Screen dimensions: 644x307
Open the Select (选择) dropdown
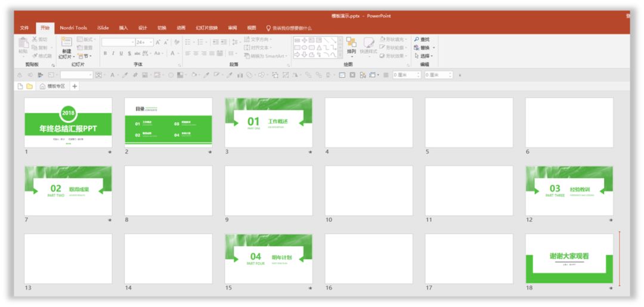[424, 56]
